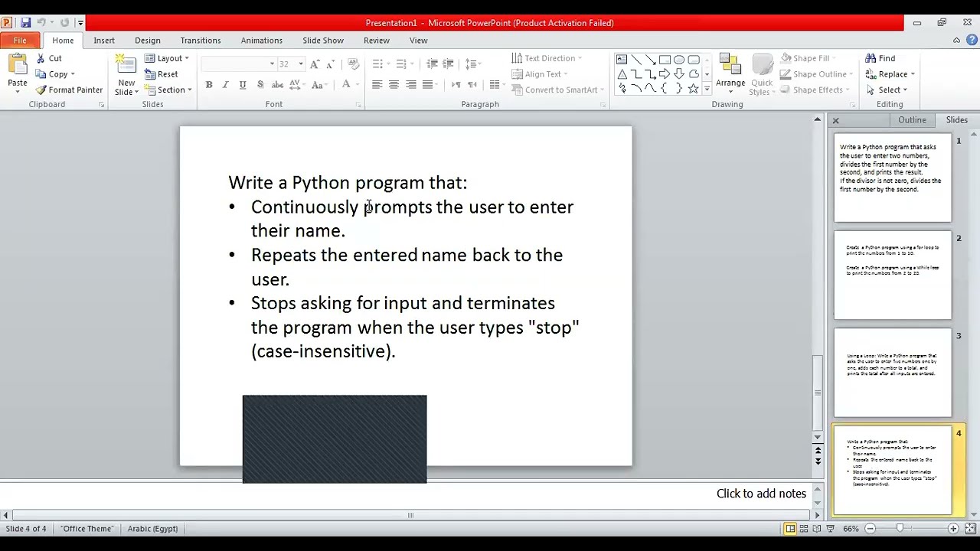Toggle Underline formatting
This screenshot has height=551, width=980.
[243, 85]
